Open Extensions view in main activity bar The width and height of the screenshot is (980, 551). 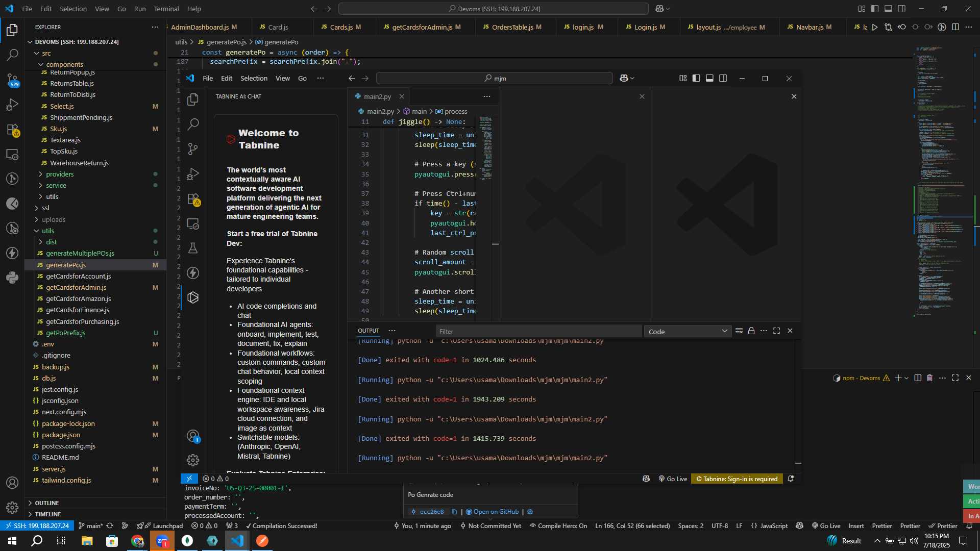[12, 130]
